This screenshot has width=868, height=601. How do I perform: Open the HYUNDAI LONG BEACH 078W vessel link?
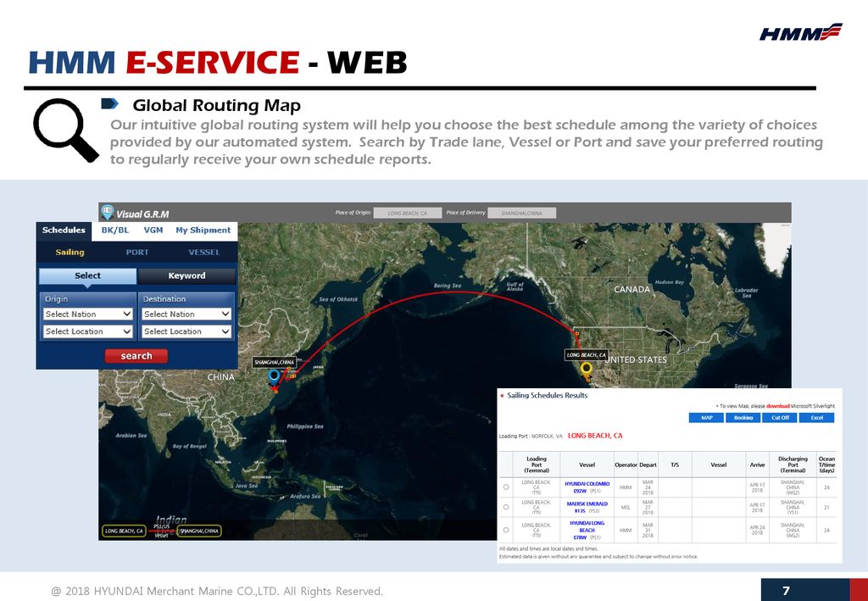(587, 530)
